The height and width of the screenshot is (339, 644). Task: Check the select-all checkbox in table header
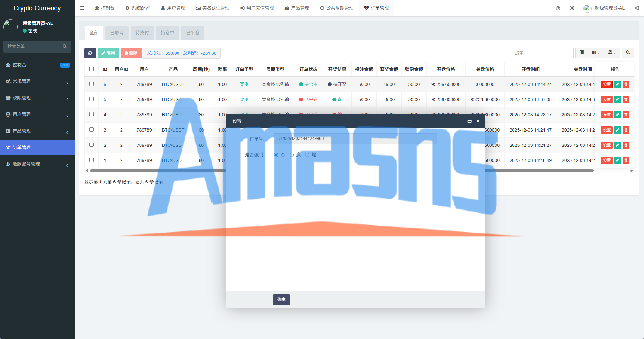(x=91, y=69)
